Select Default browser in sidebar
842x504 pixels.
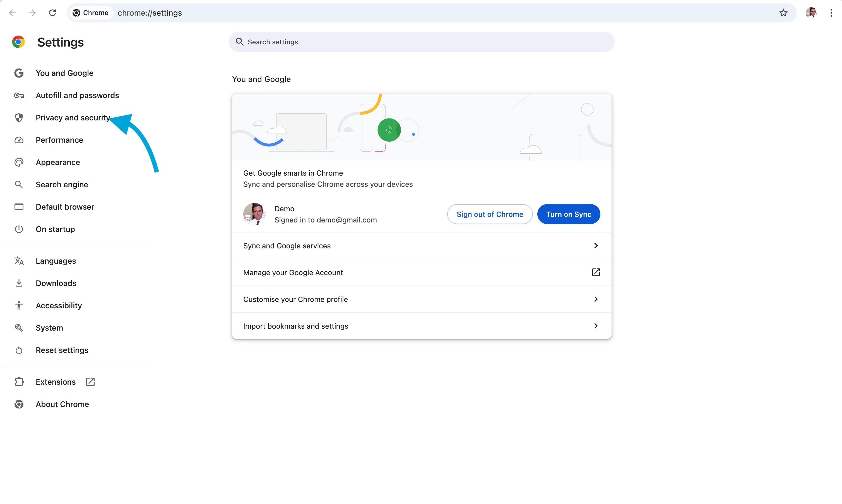(65, 207)
